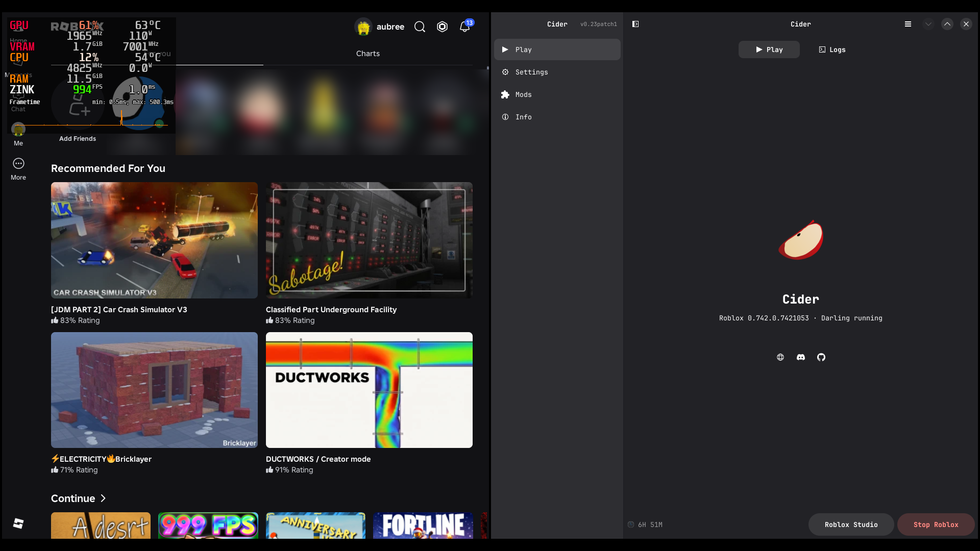The width and height of the screenshot is (980, 551).
Task: Open Classified Part Underground Facility title
Action: click(331, 310)
